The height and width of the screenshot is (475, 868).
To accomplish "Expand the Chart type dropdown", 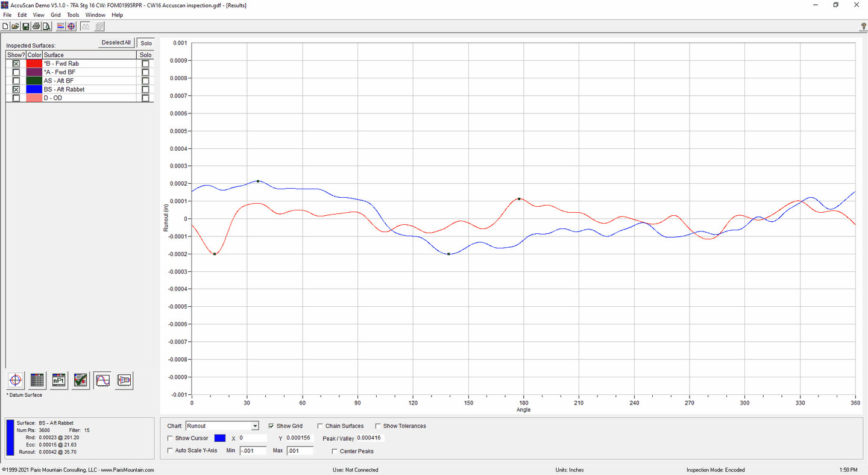I will (255, 426).
